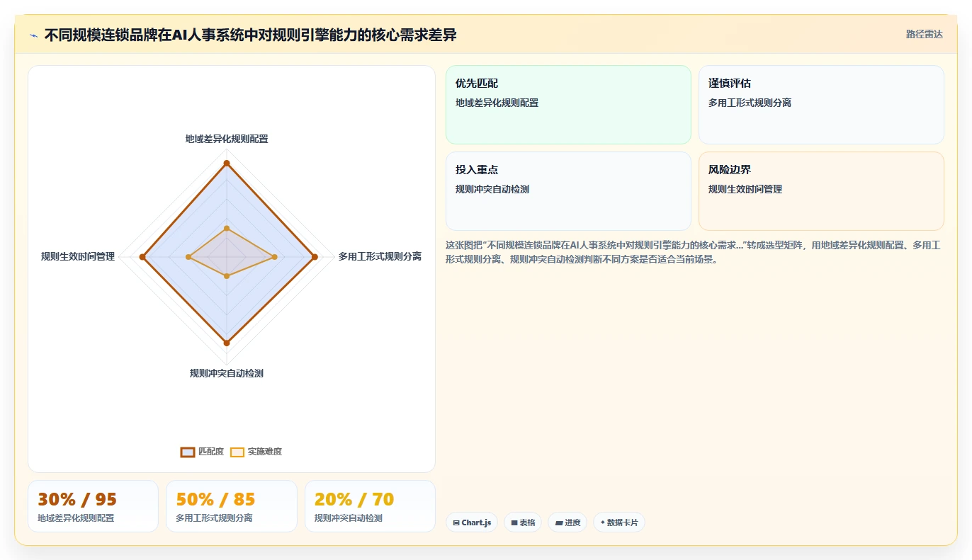Click the 规则生效时间管理 radar axis label
The width and height of the screenshot is (972, 560).
coord(78,256)
